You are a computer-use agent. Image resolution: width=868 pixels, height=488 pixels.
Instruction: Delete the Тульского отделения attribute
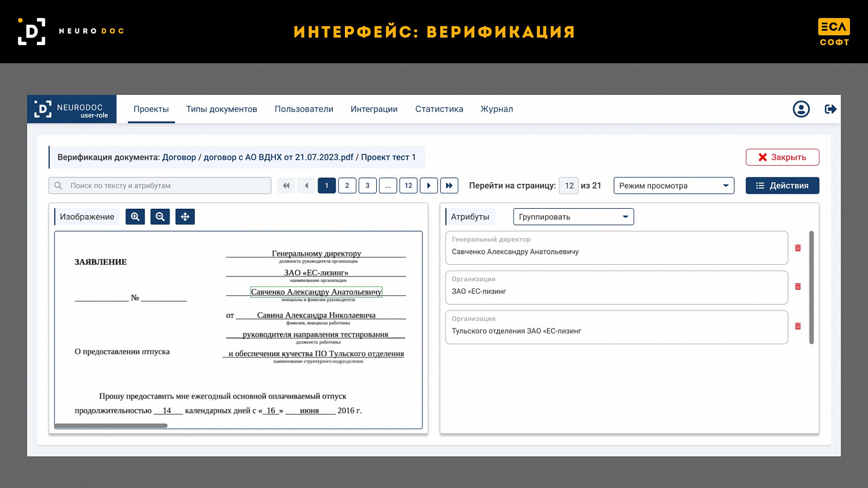tap(798, 327)
